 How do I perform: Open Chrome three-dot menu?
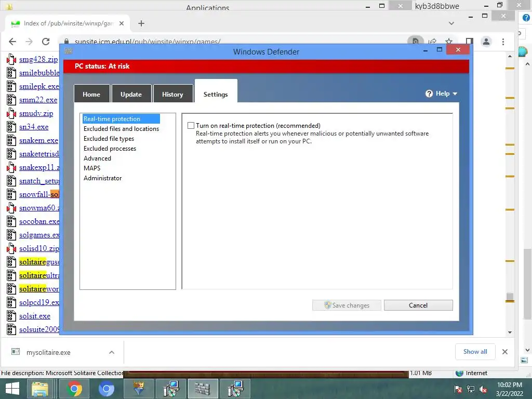503,42
